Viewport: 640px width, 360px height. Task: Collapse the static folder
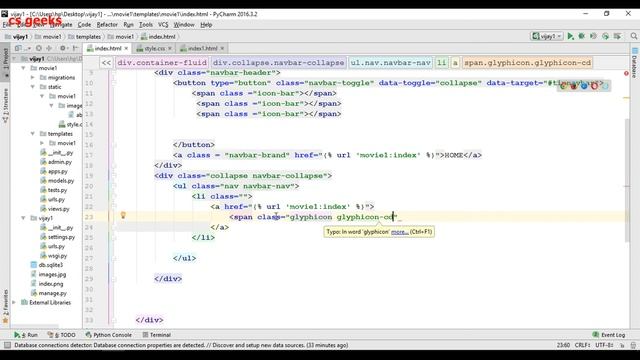tap(33, 87)
